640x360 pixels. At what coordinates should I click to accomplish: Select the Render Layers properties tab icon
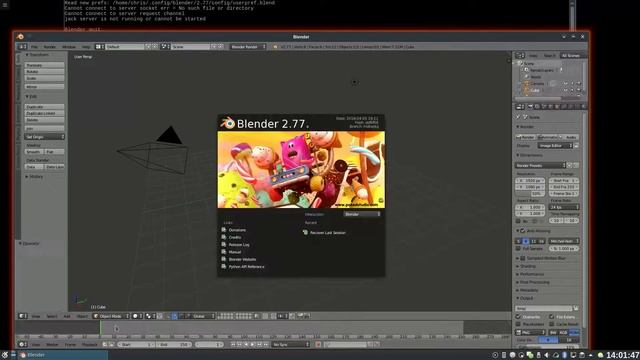coord(537,107)
